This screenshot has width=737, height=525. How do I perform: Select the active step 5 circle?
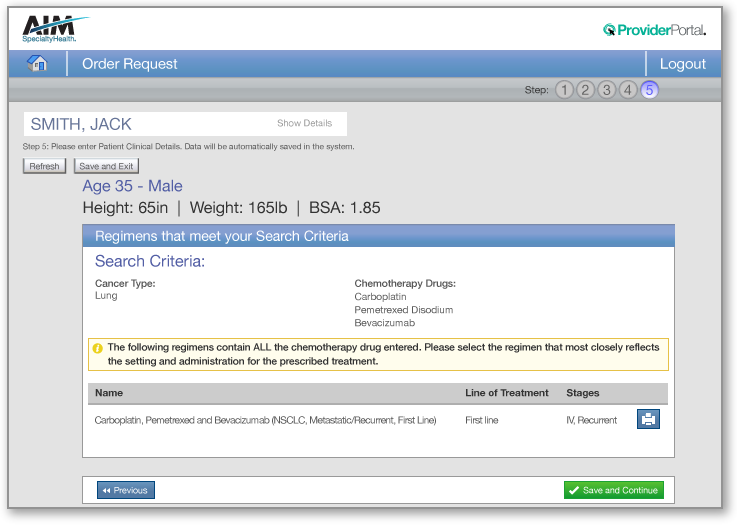649,90
